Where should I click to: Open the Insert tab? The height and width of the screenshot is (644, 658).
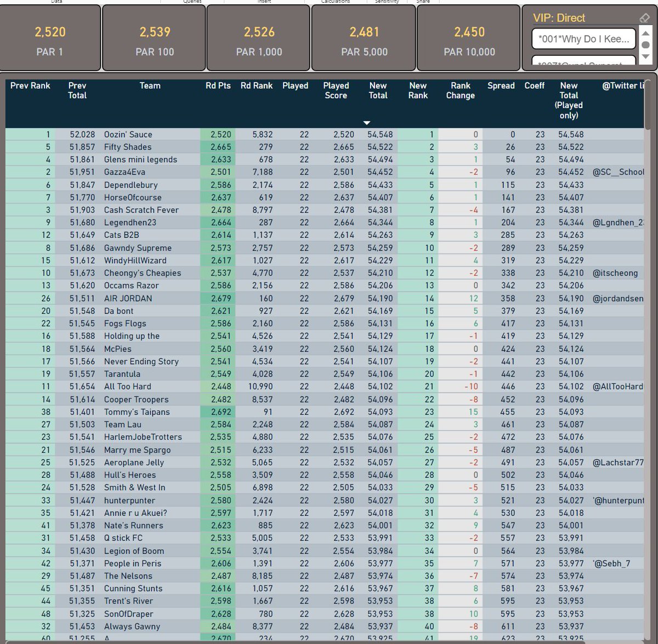264,2
